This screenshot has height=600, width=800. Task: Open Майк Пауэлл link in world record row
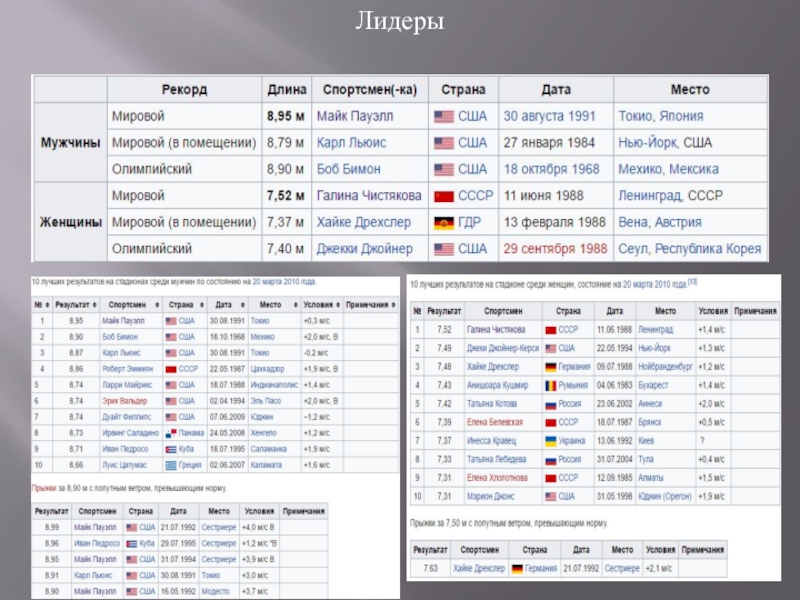click(355, 116)
